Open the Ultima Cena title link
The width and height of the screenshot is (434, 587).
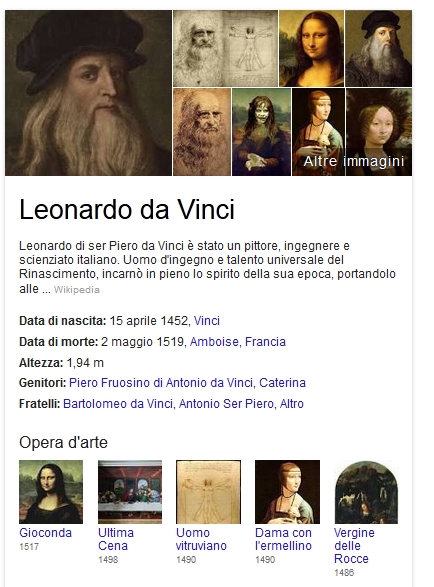pos(116,539)
